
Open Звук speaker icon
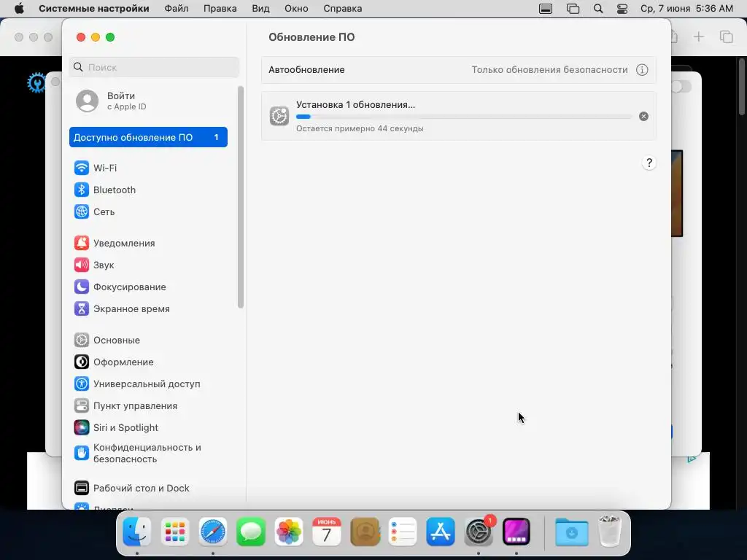coord(82,265)
